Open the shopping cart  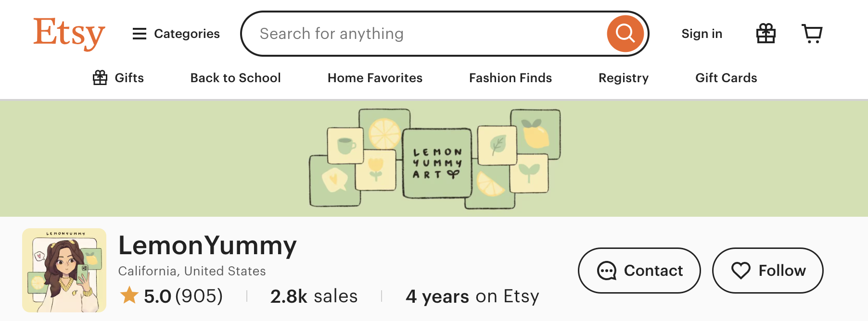(x=812, y=33)
